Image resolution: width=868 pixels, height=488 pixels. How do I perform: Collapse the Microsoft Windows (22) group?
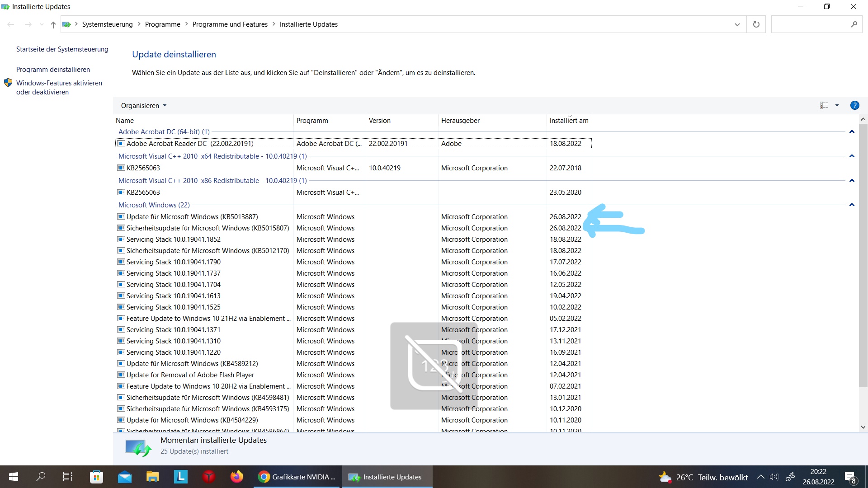click(x=852, y=205)
